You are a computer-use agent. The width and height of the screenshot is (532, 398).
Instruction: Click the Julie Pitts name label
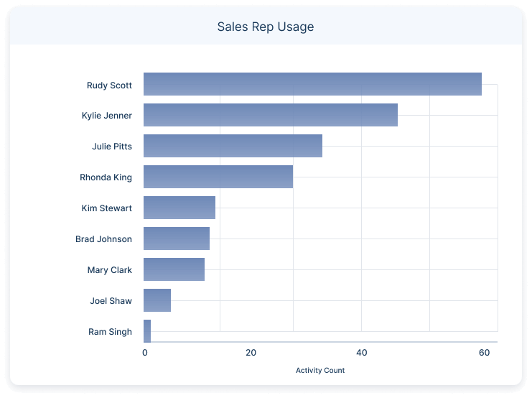112,147
